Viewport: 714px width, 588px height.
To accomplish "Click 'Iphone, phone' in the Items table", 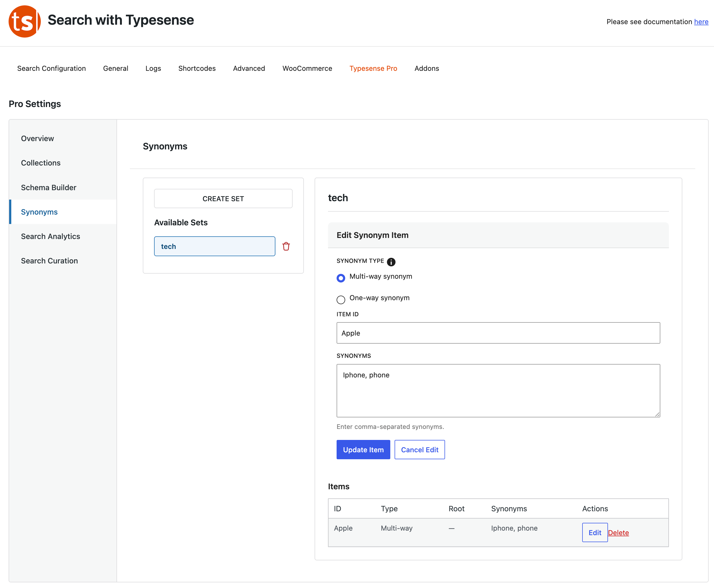I will (x=514, y=528).
